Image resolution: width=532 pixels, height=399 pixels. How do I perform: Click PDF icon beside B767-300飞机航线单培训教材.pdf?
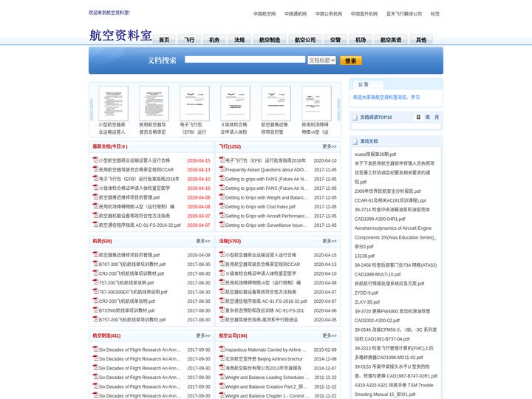[95, 264]
